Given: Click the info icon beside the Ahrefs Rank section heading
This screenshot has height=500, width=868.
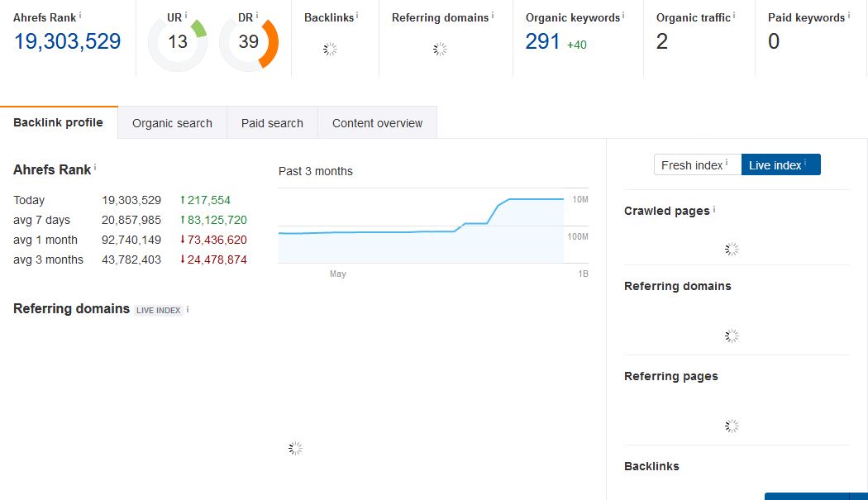Looking at the screenshot, I should click(95, 167).
